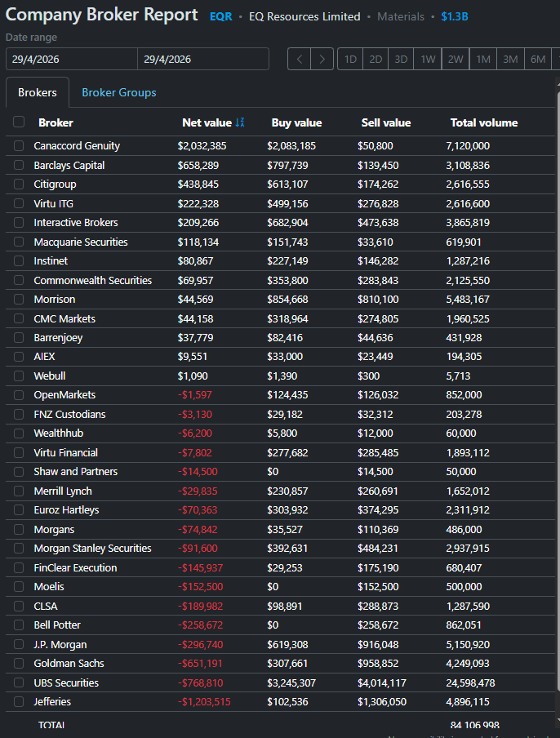This screenshot has width=560, height=738.
Task: Click Morgans sell value $110,369
Action: (x=378, y=530)
